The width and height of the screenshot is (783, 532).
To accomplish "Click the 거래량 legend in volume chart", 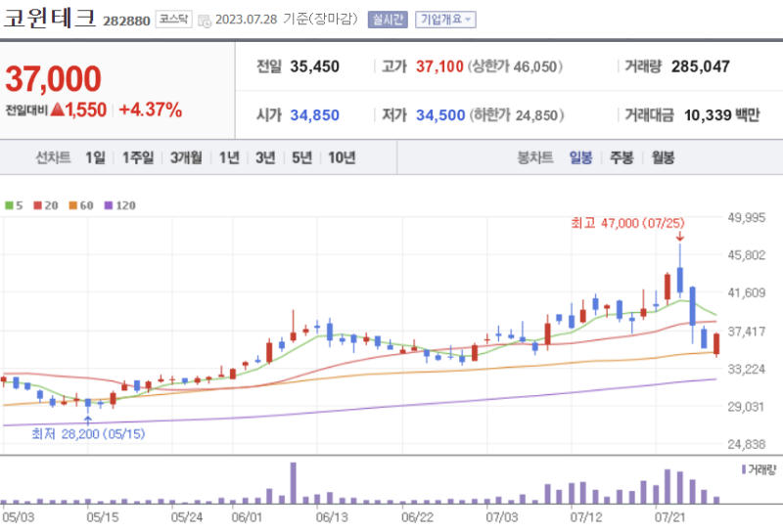I will pos(760,469).
